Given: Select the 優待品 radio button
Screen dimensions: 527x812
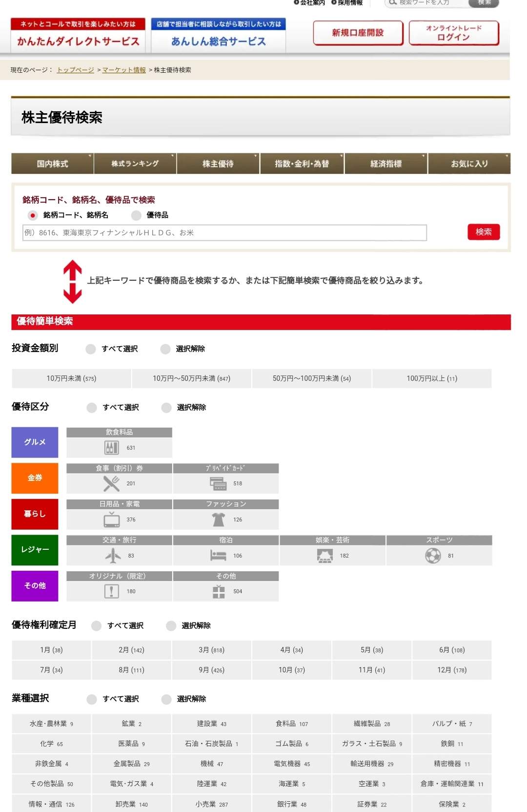Looking at the screenshot, I should 137,215.
